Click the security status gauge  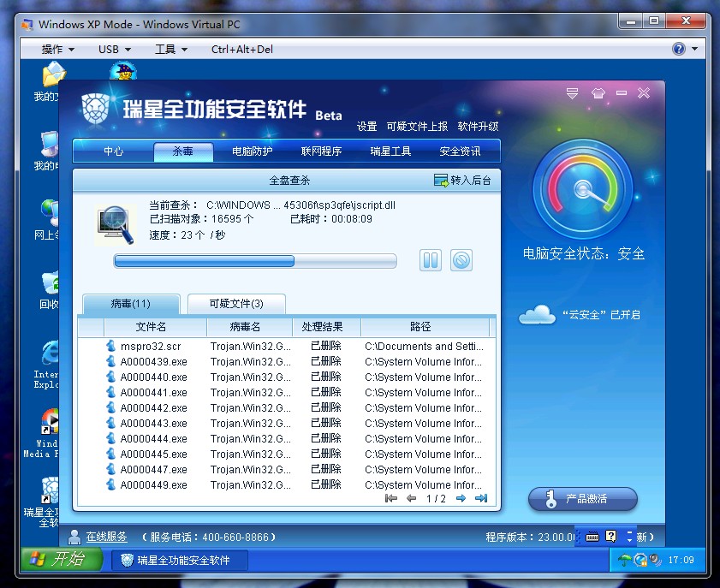[x=583, y=189]
